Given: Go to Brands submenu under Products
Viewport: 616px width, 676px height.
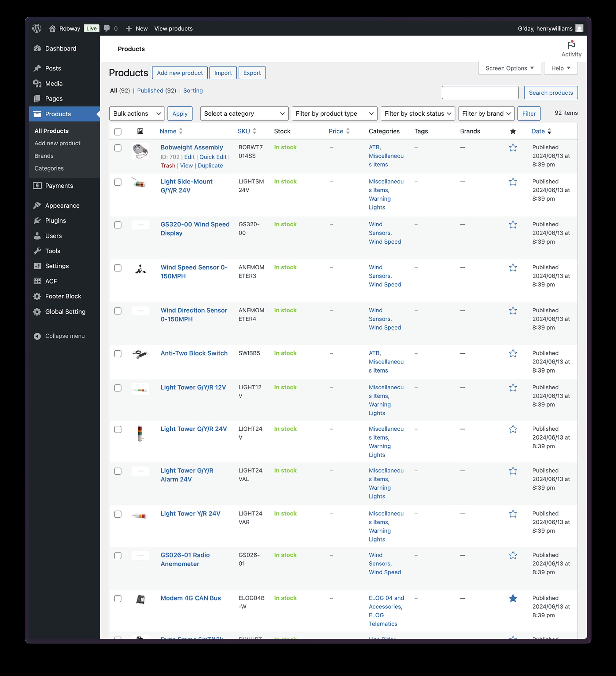Looking at the screenshot, I should pyautogui.click(x=44, y=156).
